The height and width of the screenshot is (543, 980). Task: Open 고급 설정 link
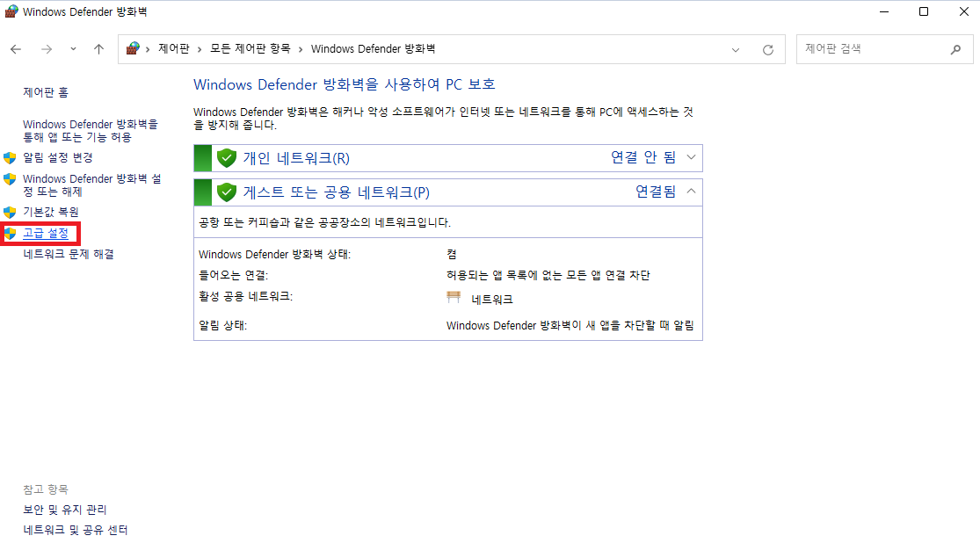click(46, 233)
